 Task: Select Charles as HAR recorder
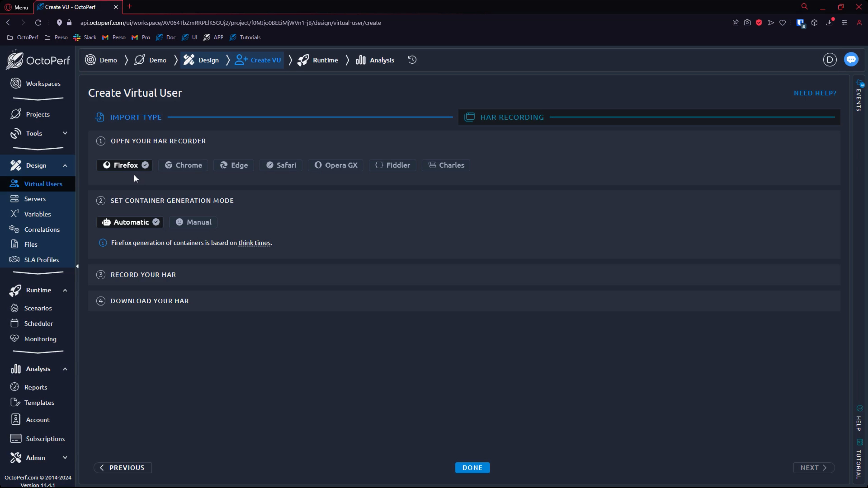pos(446,165)
